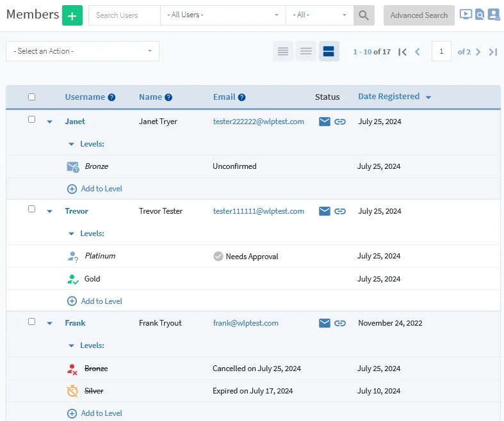Viewport: 504px width, 421px height.
Task: Click the link icon in Frank's row
Action: click(340, 323)
